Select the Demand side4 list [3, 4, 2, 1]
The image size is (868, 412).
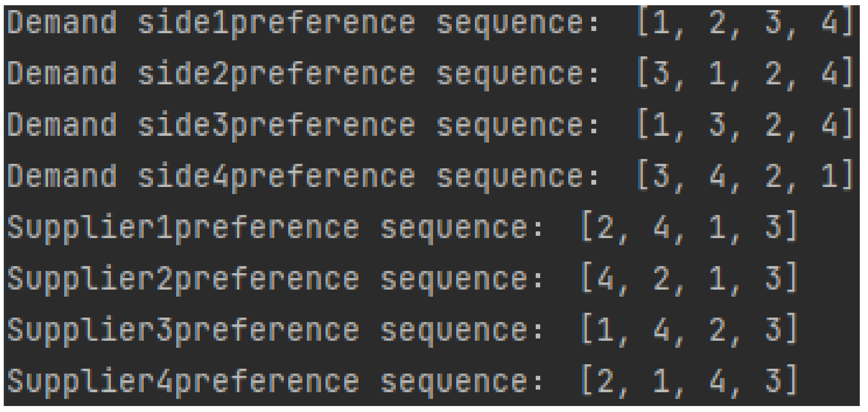pyautogui.click(x=745, y=177)
